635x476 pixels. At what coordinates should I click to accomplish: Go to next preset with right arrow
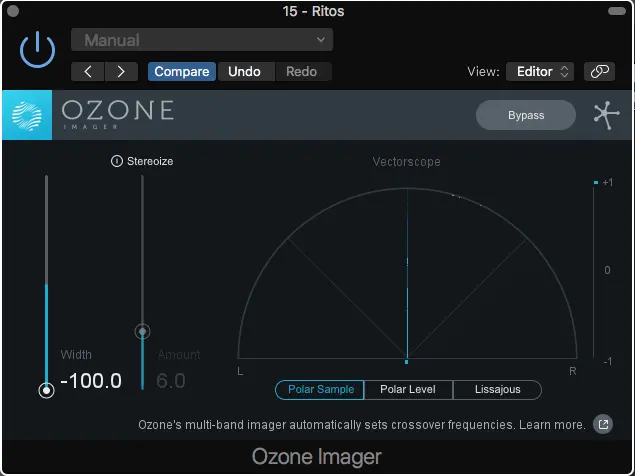point(121,72)
